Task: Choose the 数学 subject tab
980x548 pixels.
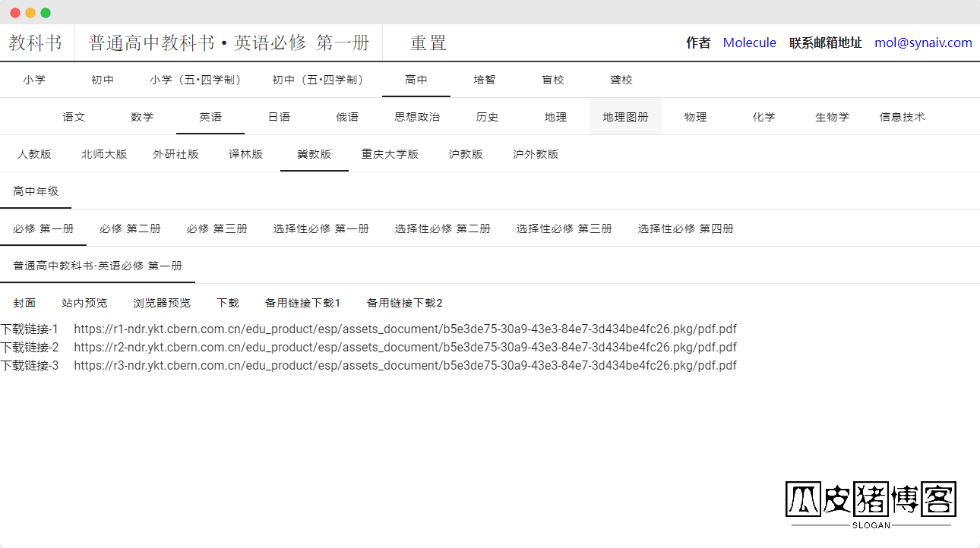Action: 142,117
